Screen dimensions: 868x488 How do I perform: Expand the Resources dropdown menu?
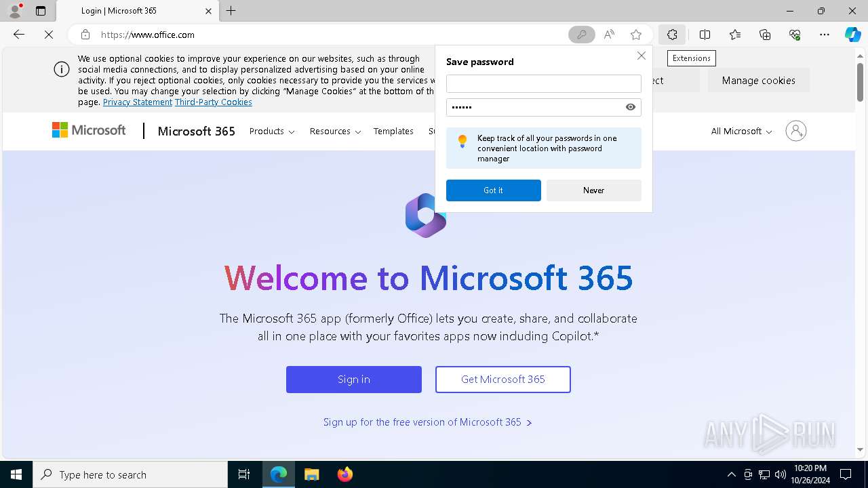335,131
